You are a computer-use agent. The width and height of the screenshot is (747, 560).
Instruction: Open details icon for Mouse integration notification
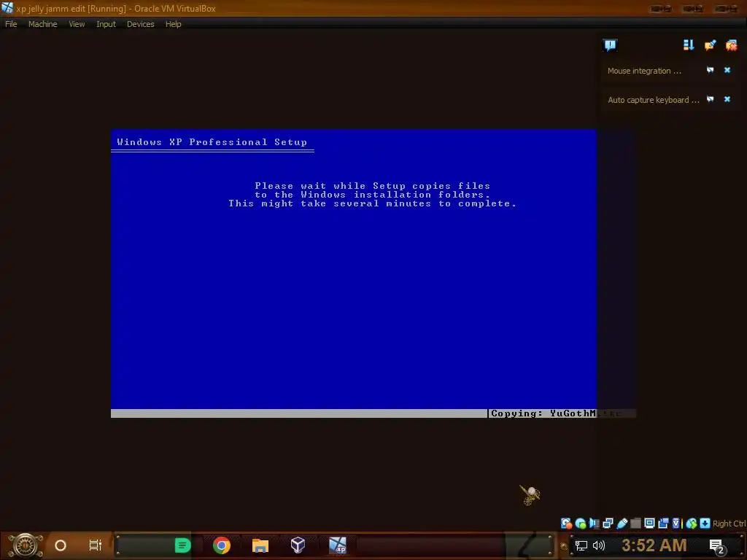coord(711,70)
